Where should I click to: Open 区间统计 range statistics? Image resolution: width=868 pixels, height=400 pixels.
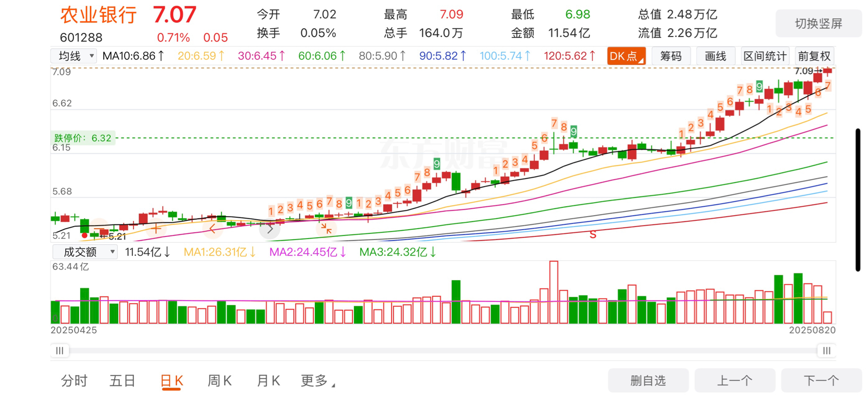(x=765, y=56)
